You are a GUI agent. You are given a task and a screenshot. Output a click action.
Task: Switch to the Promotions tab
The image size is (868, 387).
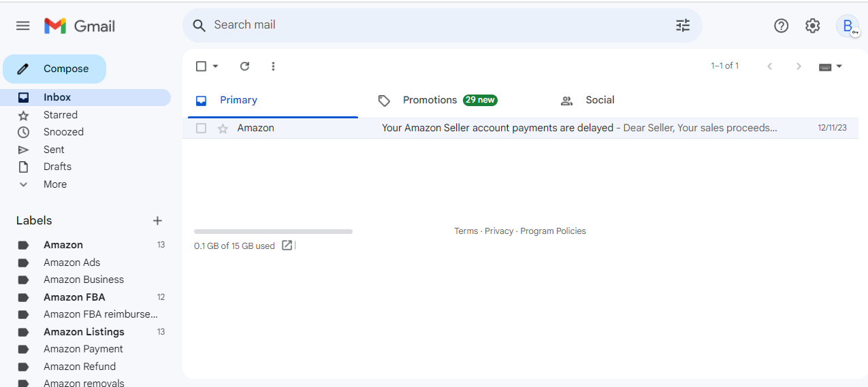coord(449,101)
